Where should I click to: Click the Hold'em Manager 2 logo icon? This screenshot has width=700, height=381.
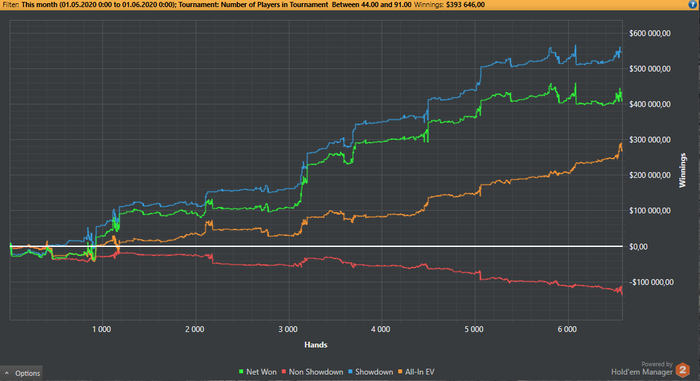click(x=682, y=370)
